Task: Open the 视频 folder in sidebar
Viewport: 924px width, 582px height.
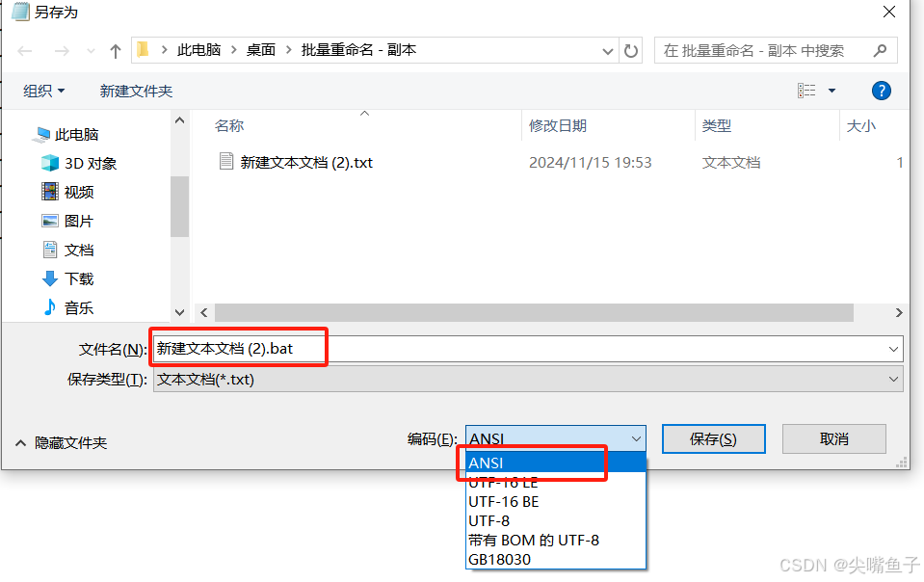Action: click(x=67, y=192)
